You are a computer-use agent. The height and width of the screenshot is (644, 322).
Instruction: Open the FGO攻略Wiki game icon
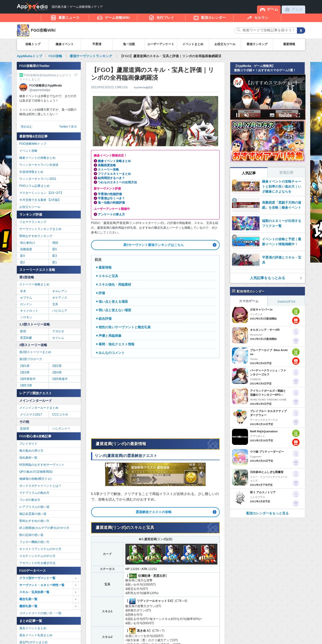(x=23, y=30)
